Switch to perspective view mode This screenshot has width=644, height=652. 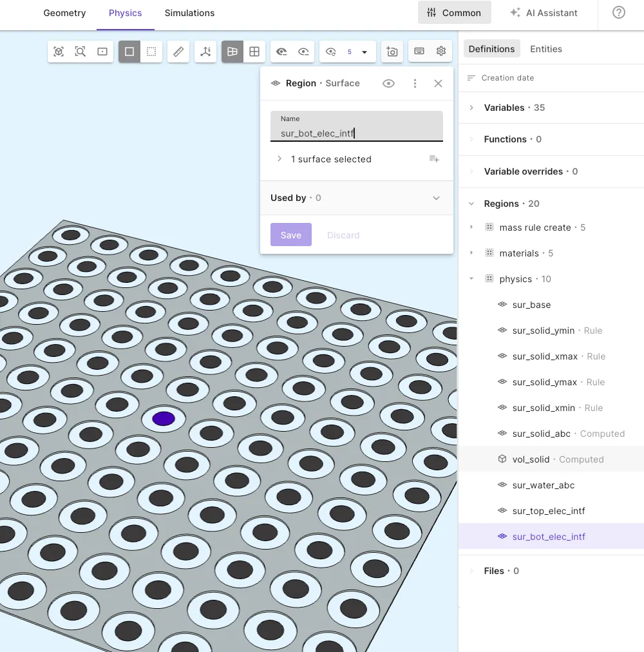[232, 52]
